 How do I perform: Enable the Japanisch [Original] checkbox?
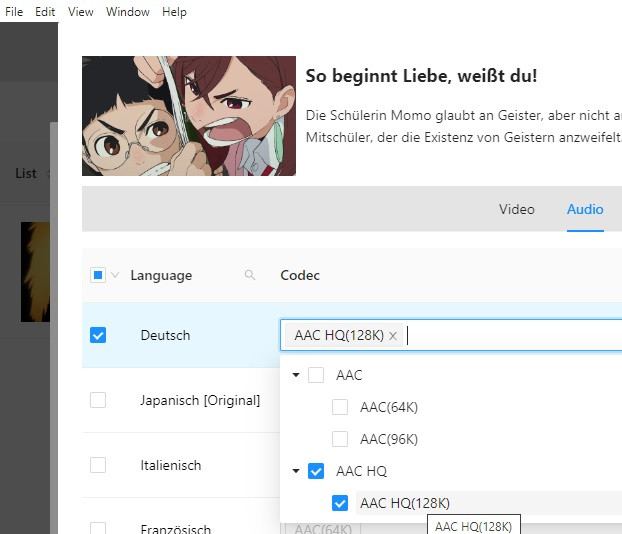coord(98,400)
